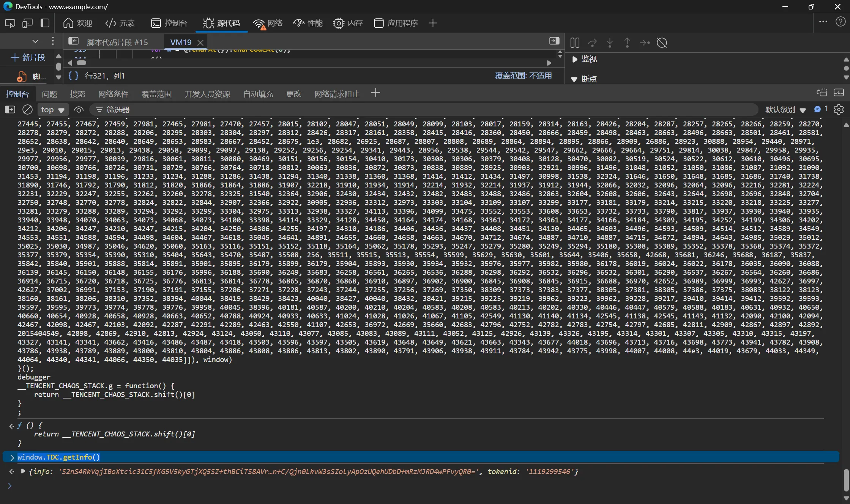The height and width of the screenshot is (504, 850).
Task: Close the VM19 file tab
Action: tap(201, 43)
